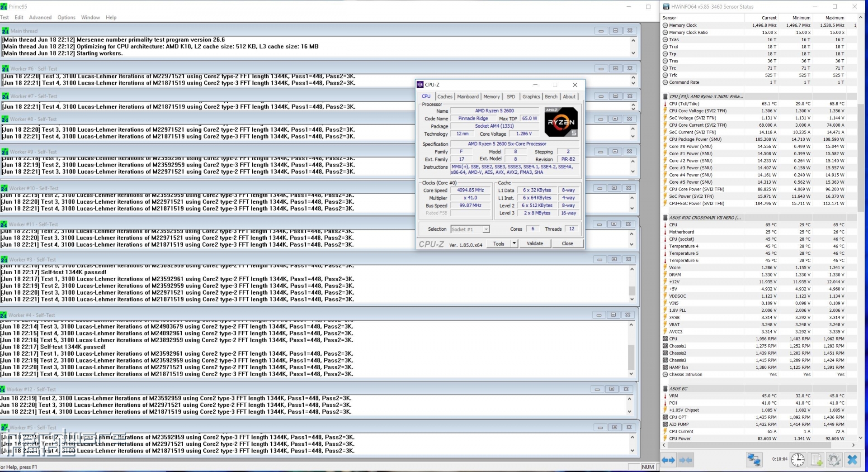
Task: Click the HWiNFO horizontal scrollbar thumb
Action: [749, 445]
